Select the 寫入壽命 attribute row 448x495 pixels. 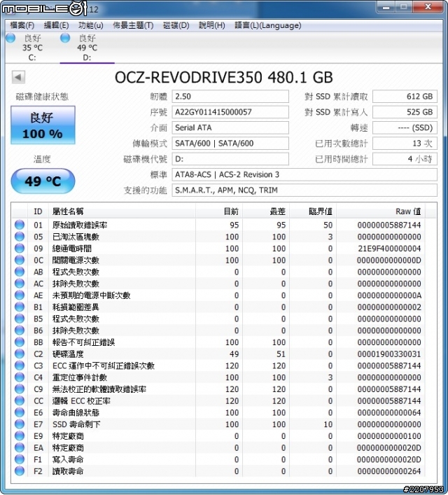[218, 459]
